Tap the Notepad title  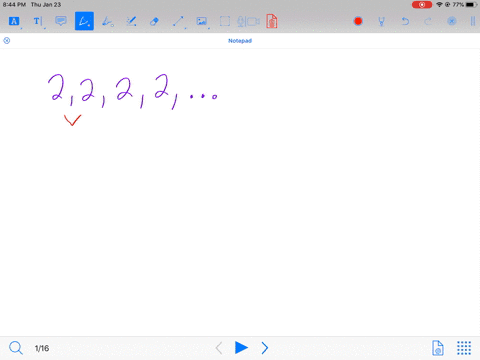(240, 41)
